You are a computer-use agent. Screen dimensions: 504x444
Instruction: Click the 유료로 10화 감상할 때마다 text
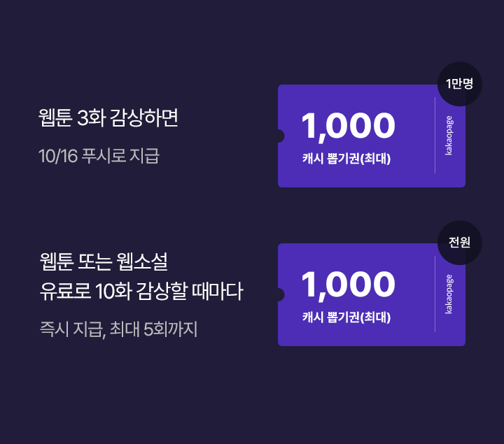pyautogui.click(x=141, y=291)
